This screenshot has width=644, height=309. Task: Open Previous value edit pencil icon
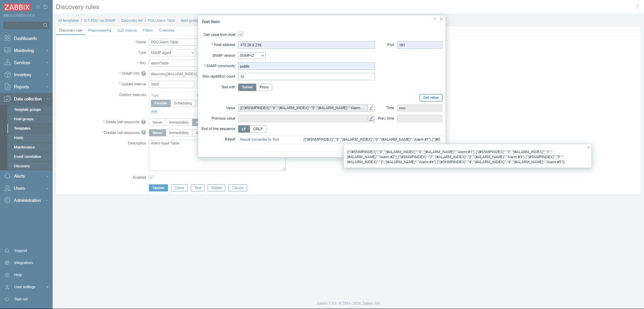click(x=371, y=118)
